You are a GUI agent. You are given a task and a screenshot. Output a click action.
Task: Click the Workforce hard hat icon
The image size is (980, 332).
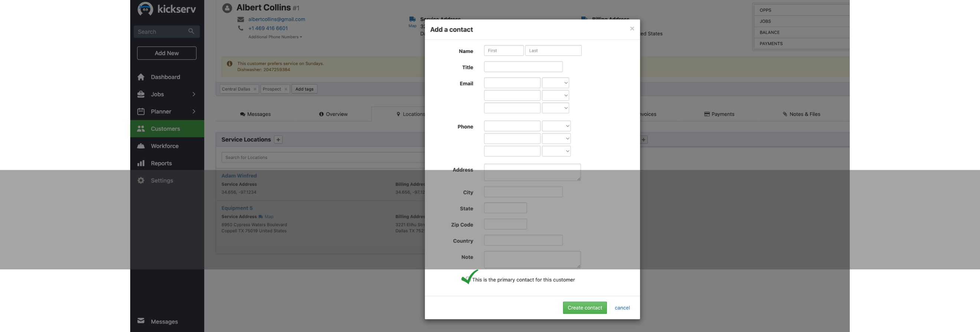[x=141, y=146]
